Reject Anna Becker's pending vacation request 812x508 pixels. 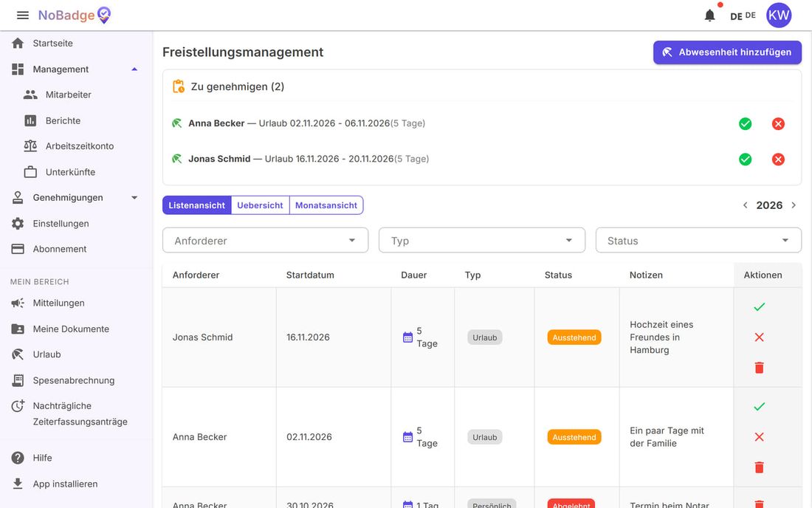tap(778, 124)
